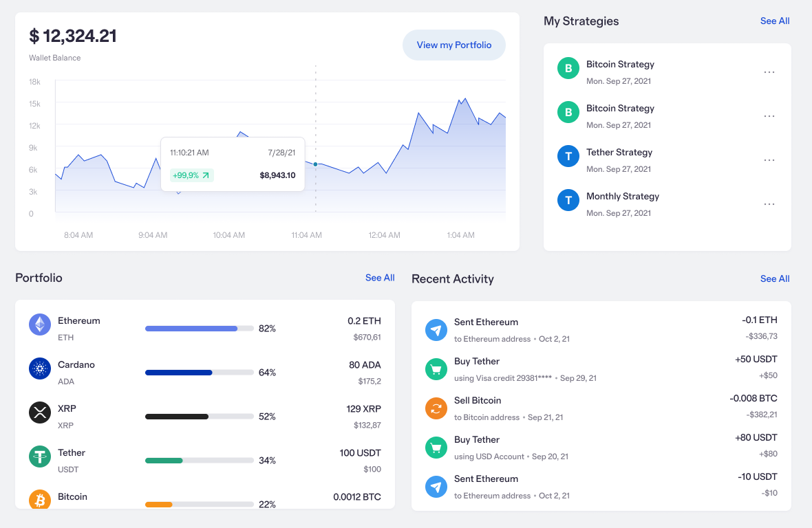812x528 pixels.
Task: Open the three-dot menu for Monthly Strategy
Action: click(x=769, y=204)
